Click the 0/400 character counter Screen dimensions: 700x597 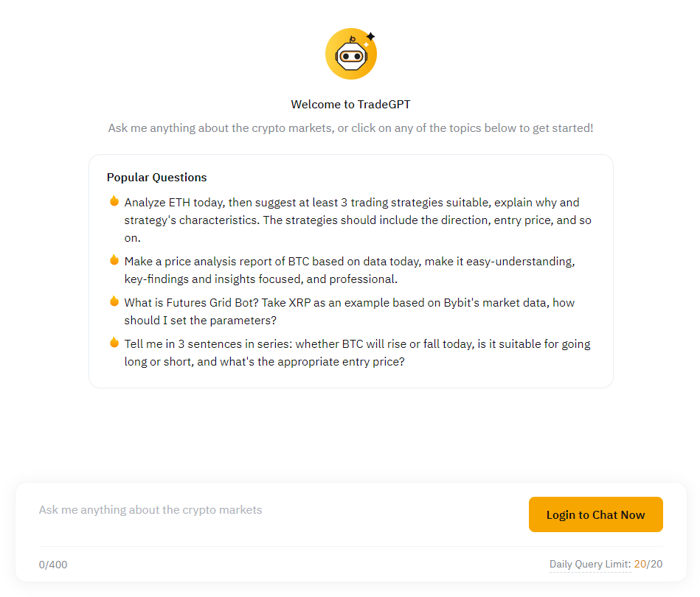click(x=53, y=565)
